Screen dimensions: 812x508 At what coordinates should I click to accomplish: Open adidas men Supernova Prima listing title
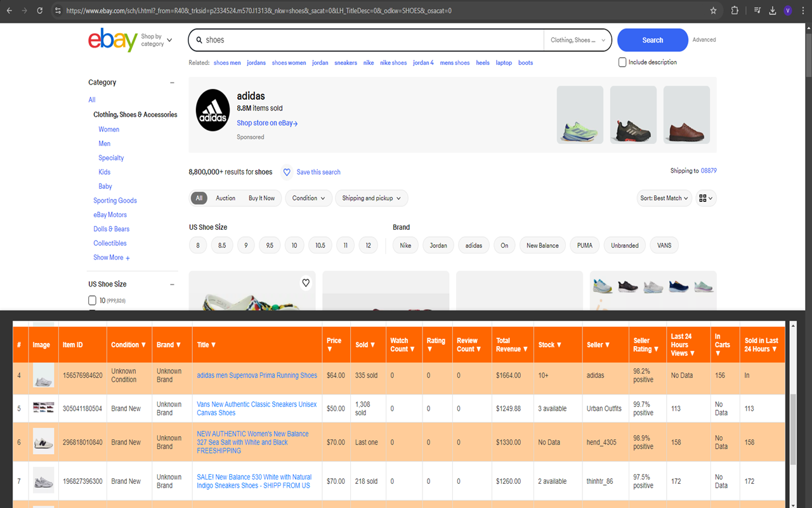[257, 375]
